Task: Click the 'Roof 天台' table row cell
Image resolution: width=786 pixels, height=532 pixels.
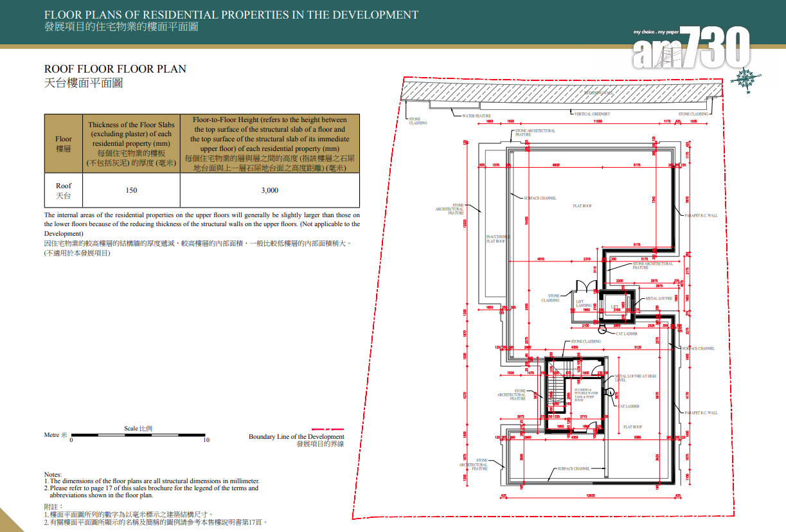Action: [x=64, y=190]
